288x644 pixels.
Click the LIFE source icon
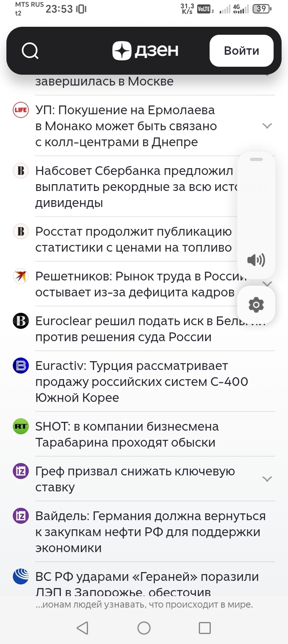point(21,110)
